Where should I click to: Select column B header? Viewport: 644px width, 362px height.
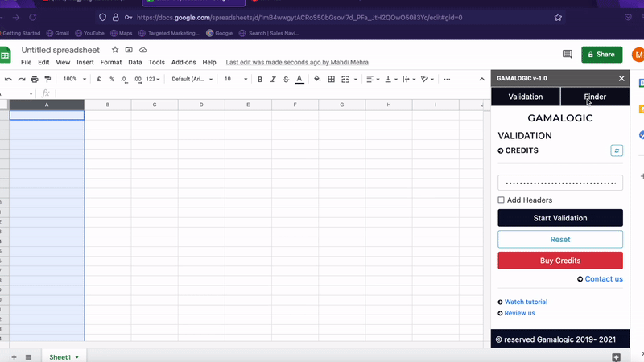tap(108, 105)
